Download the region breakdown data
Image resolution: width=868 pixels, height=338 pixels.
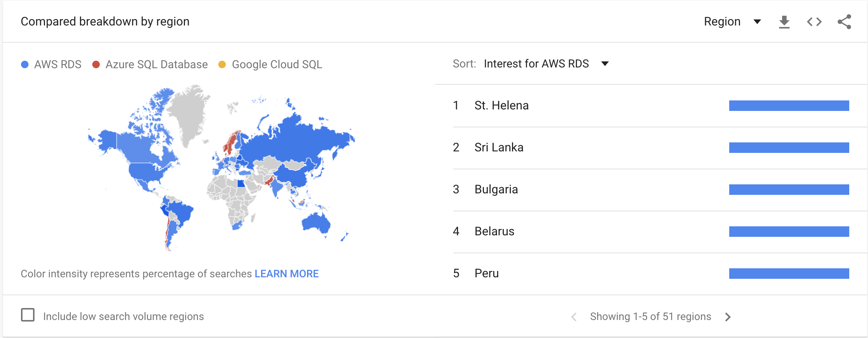pyautogui.click(x=784, y=22)
